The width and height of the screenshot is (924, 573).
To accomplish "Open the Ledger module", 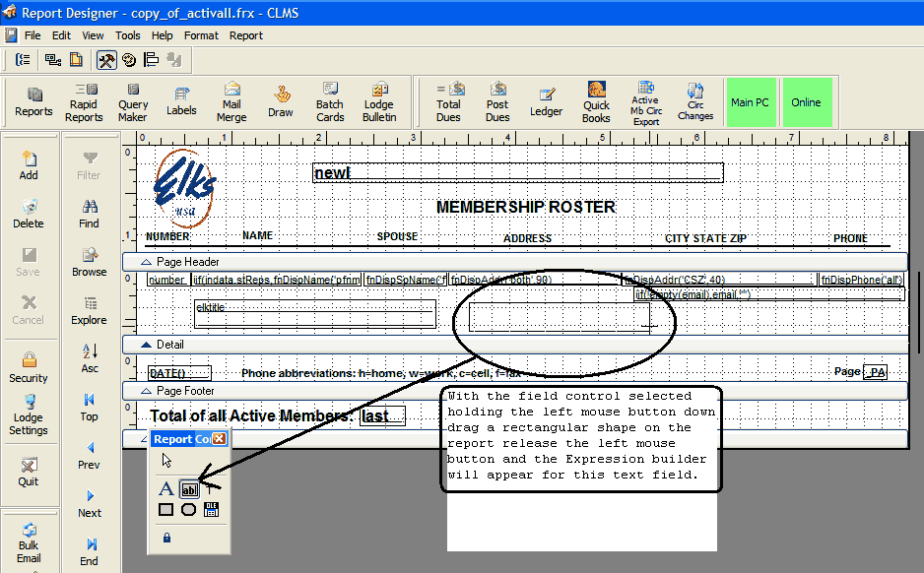I will (546, 102).
